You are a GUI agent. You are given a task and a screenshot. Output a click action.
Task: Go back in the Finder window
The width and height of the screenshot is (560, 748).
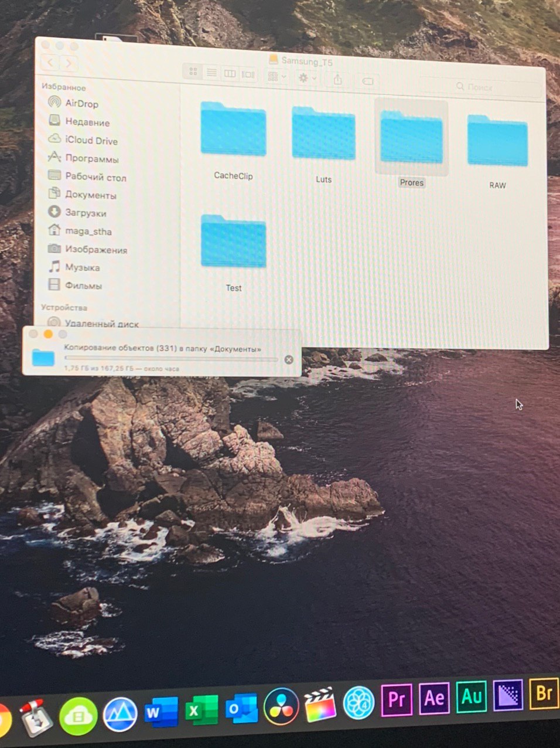coord(51,62)
